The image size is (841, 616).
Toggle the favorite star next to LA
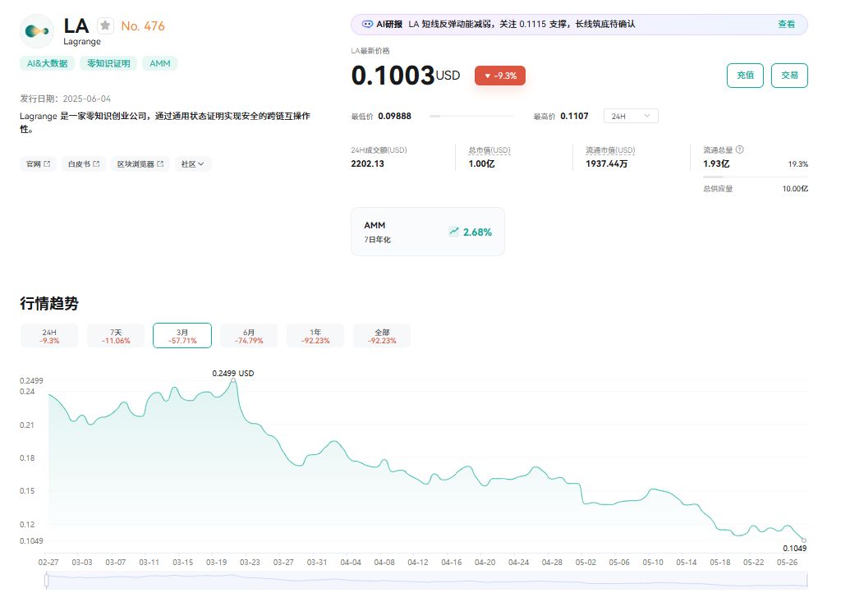tap(105, 25)
